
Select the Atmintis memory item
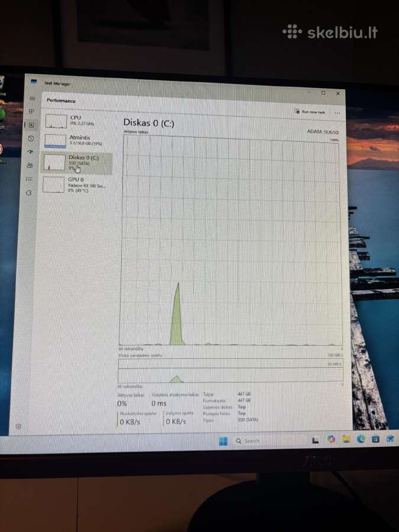click(x=77, y=141)
